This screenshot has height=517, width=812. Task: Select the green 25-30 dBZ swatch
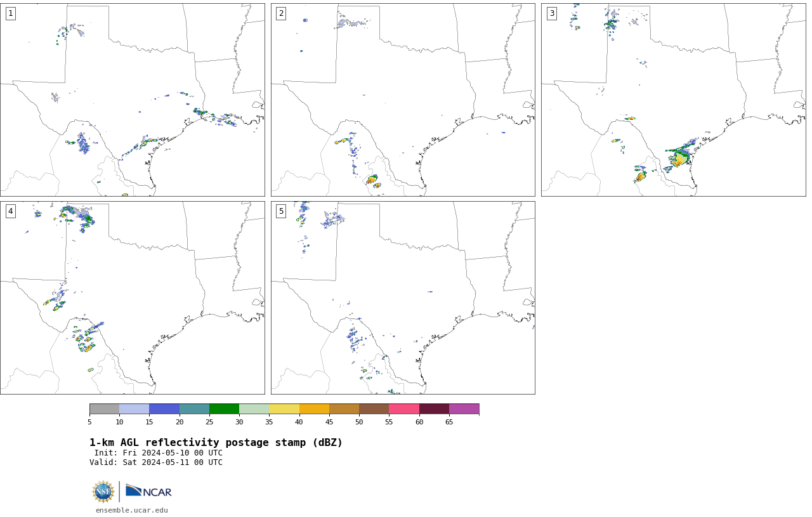(x=224, y=409)
